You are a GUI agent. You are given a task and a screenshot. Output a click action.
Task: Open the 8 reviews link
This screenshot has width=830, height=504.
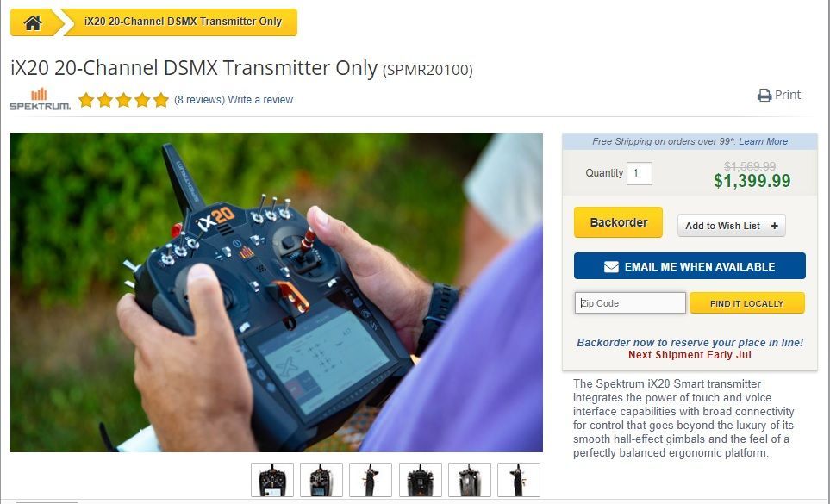199,99
